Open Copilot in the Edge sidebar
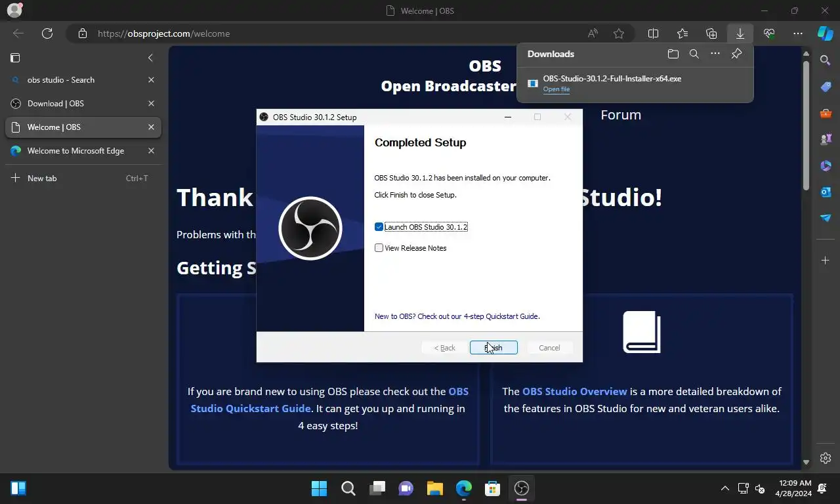 pyautogui.click(x=826, y=33)
